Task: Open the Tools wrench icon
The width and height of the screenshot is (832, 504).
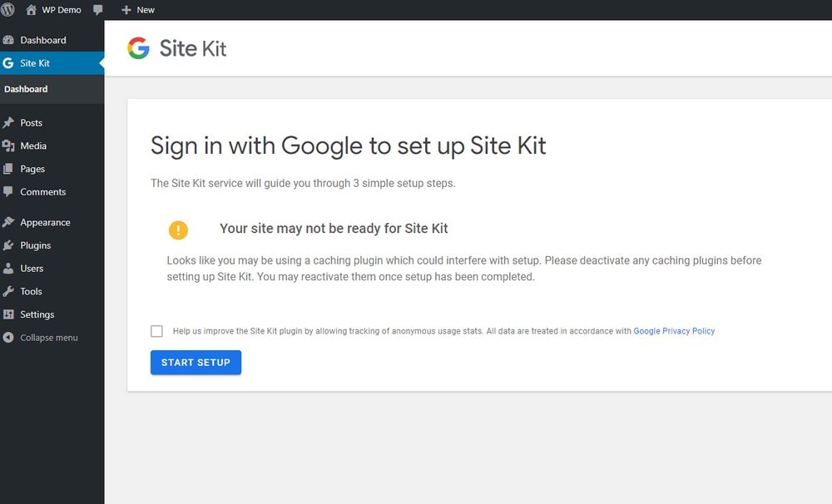Action: tap(8, 291)
